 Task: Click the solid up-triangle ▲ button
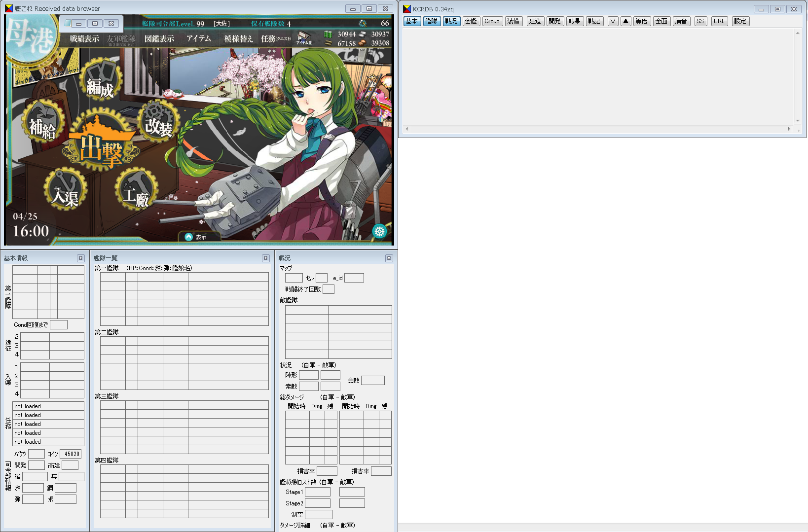coord(626,21)
